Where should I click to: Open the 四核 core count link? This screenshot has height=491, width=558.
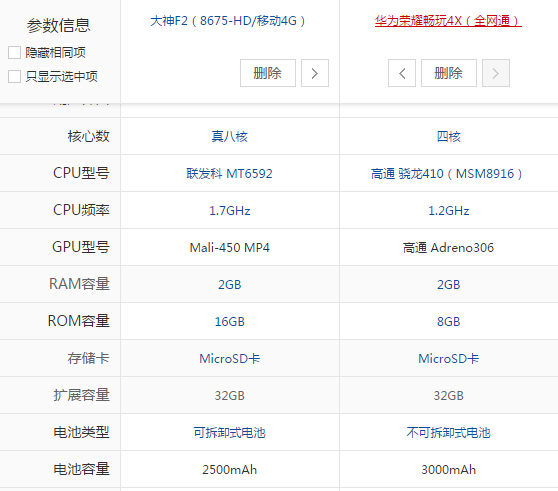[x=448, y=137]
